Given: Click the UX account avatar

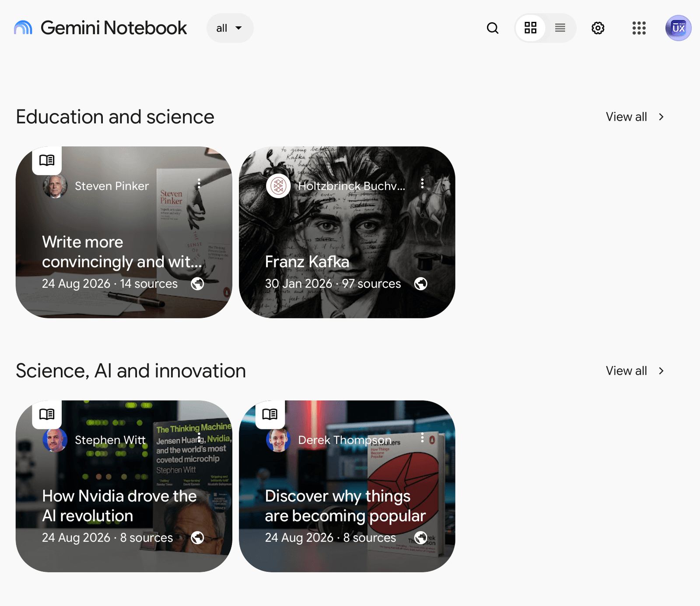Looking at the screenshot, I should click(679, 28).
